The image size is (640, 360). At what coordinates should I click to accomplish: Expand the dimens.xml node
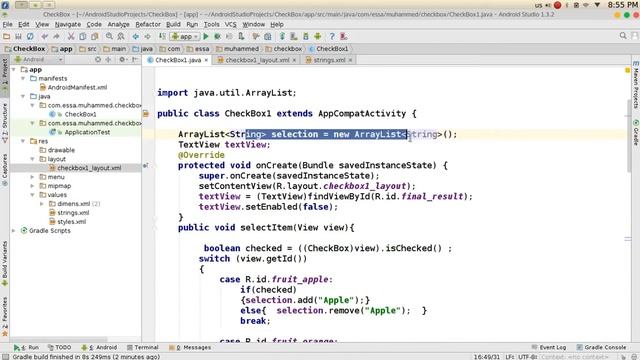click(41, 204)
